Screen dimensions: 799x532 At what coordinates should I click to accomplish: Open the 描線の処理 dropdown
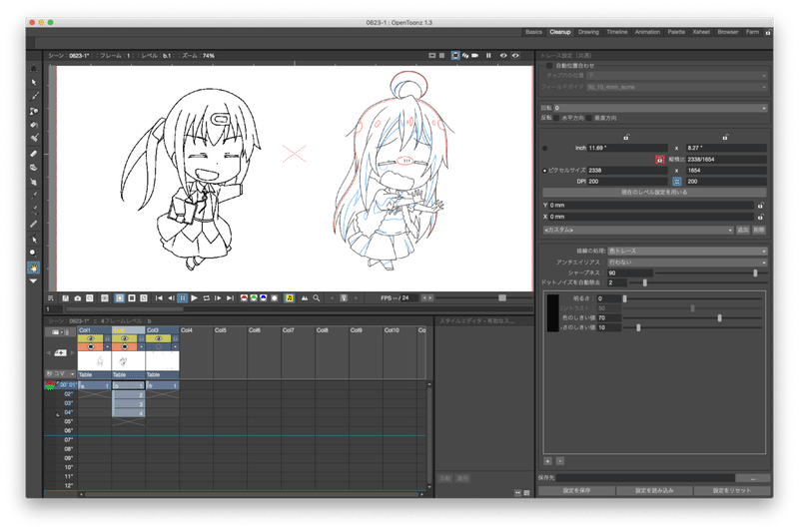(x=687, y=251)
